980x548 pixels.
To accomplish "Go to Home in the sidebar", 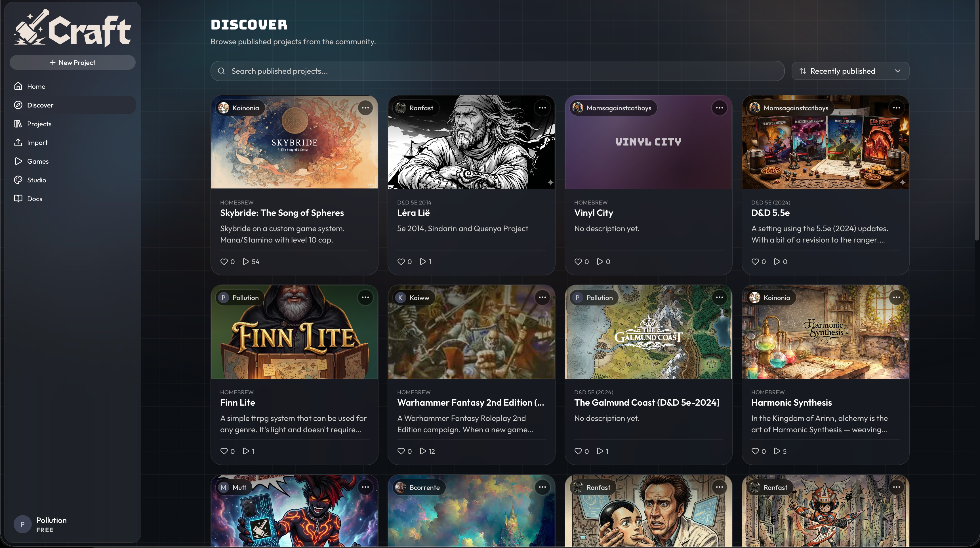I will tap(72, 86).
